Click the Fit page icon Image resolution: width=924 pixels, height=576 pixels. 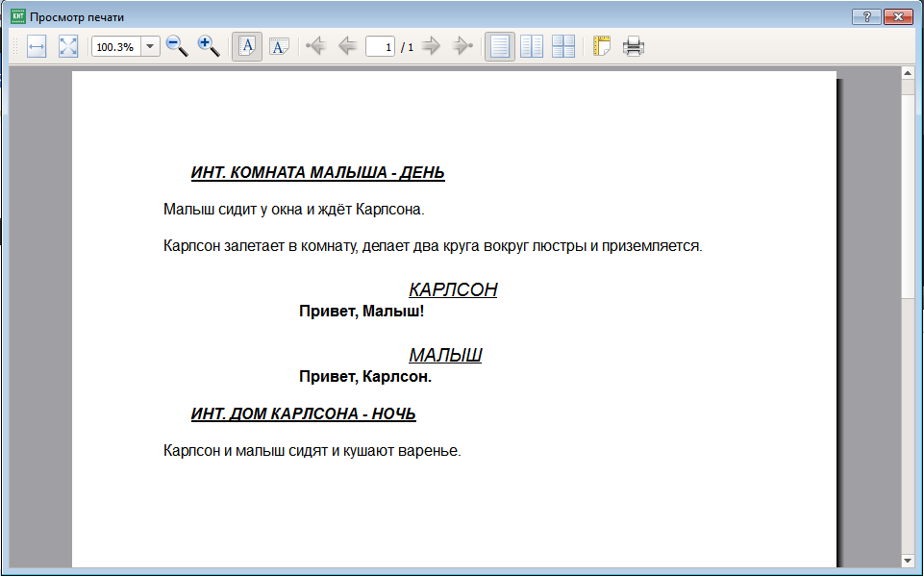point(68,46)
